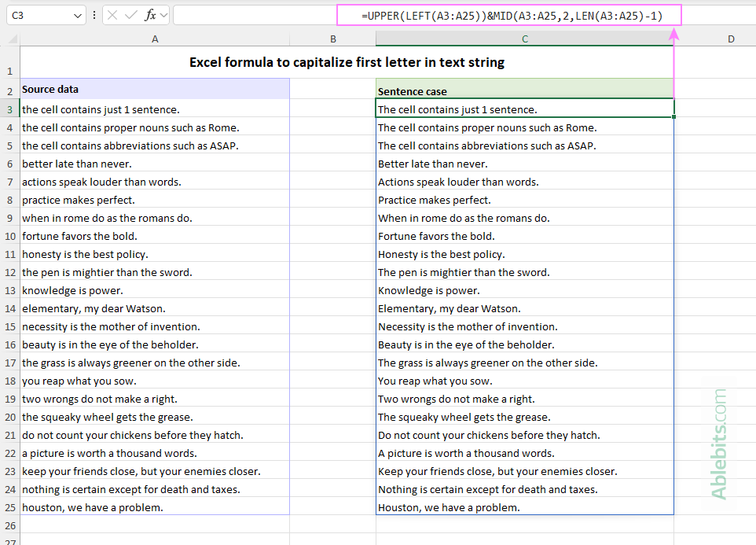Screen dimensions: 756x545
Task: Expand the Name Box dropdown arrow
Action: [77, 16]
